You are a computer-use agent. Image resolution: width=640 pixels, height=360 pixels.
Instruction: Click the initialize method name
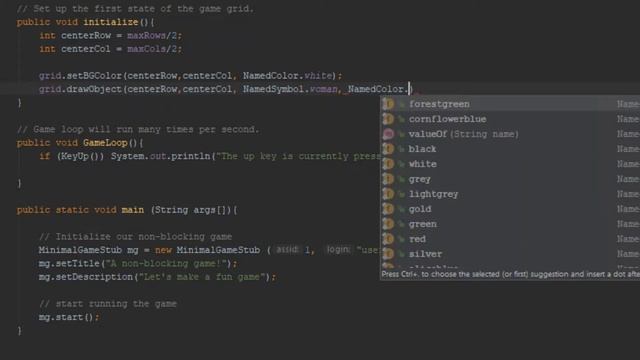[x=111, y=22]
